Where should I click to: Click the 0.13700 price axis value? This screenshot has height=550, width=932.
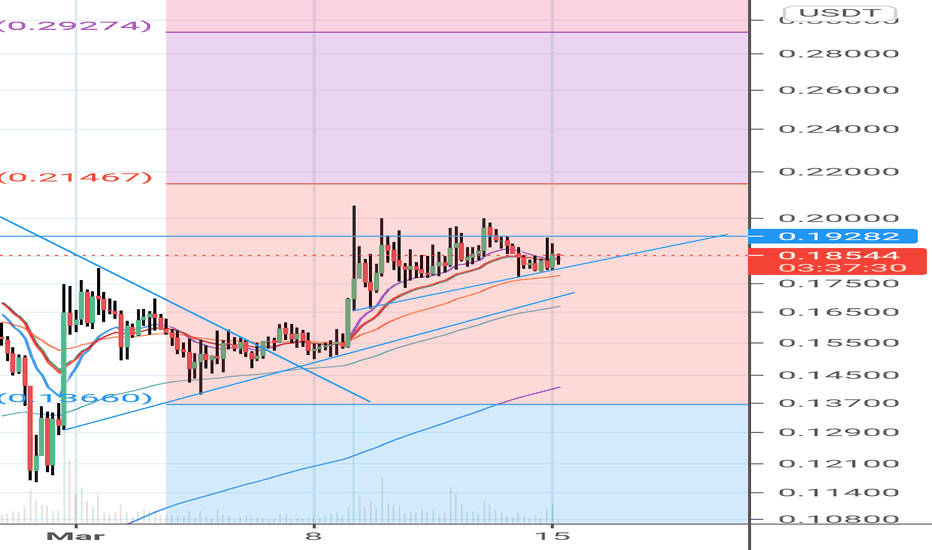pos(839,403)
